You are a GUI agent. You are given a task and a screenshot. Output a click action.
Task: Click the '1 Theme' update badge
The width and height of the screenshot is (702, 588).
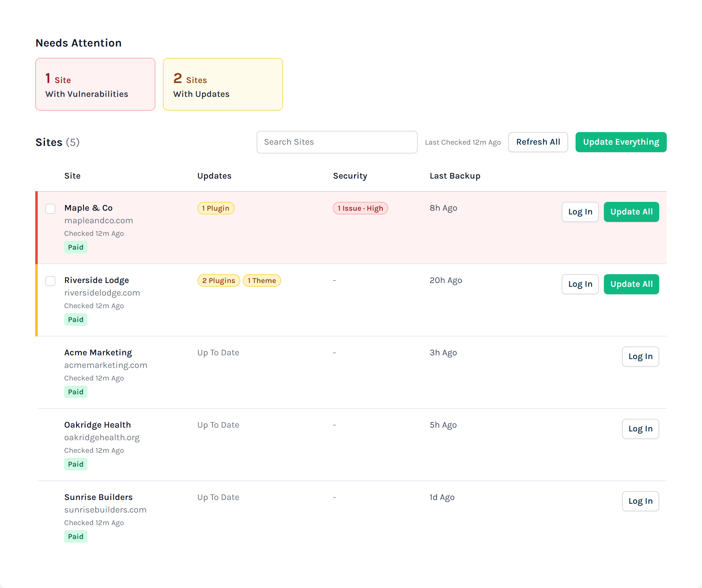[262, 280]
